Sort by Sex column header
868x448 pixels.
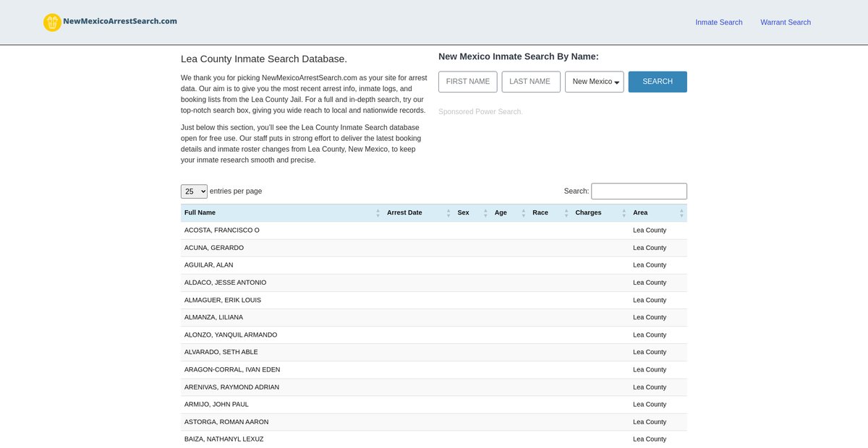472,213
